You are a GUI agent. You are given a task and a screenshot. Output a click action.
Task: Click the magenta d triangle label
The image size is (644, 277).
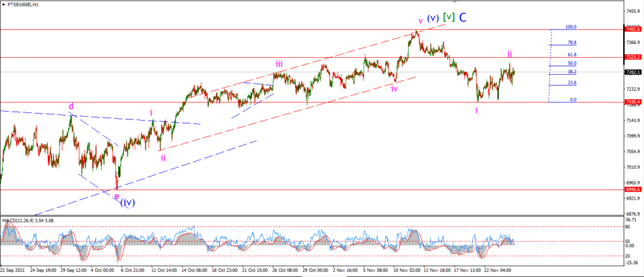[71, 107]
